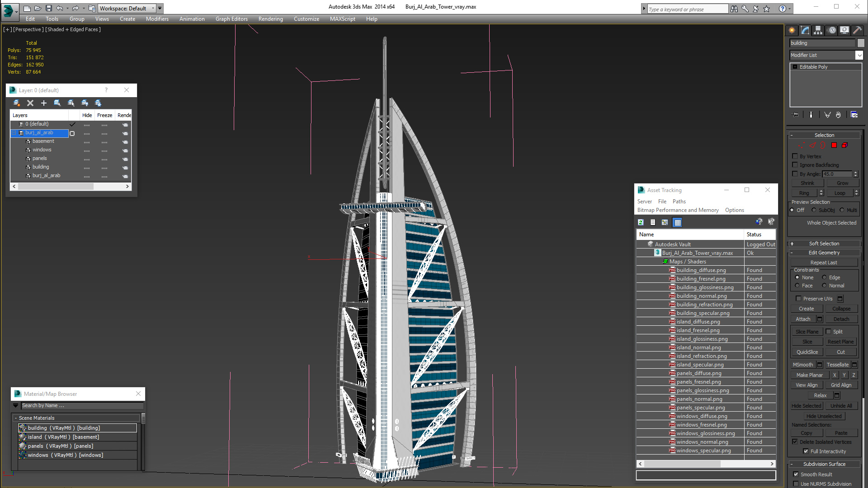Click the Pin Stack icon

[796, 115]
